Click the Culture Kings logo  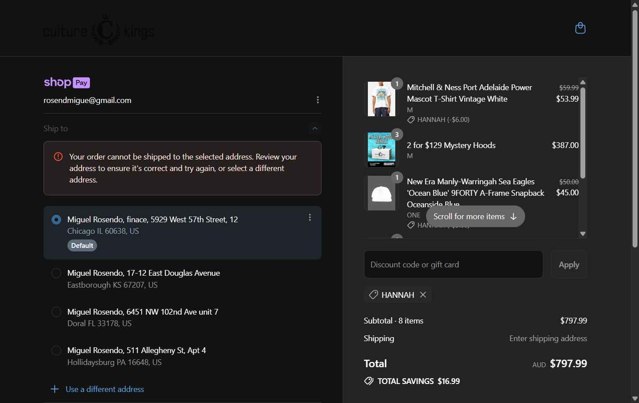pyautogui.click(x=99, y=31)
